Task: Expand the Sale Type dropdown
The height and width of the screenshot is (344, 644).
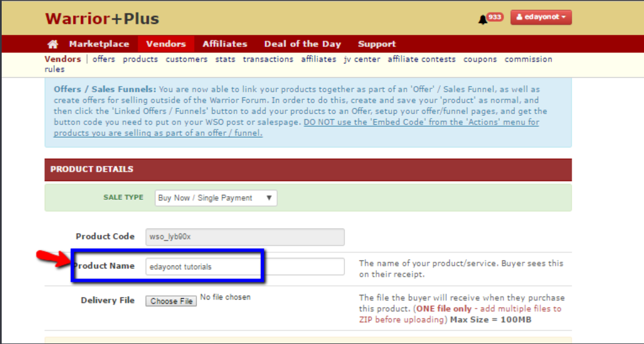Action: (215, 198)
